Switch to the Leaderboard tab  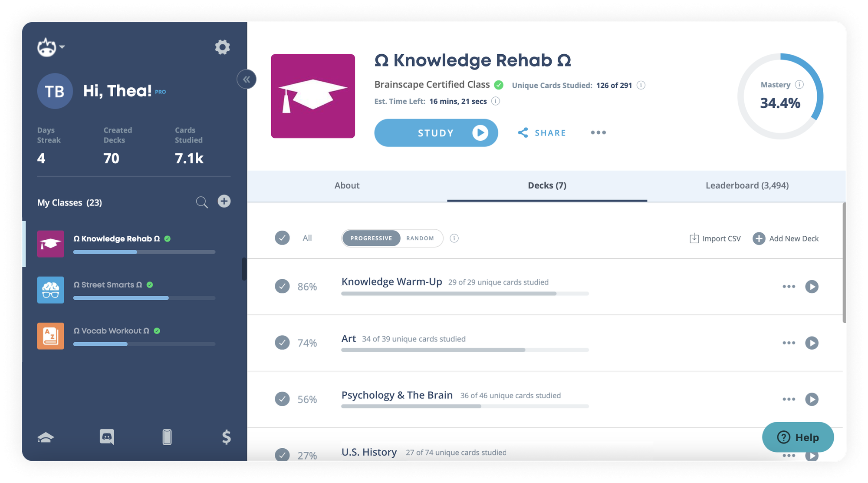(x=746, y=185)
